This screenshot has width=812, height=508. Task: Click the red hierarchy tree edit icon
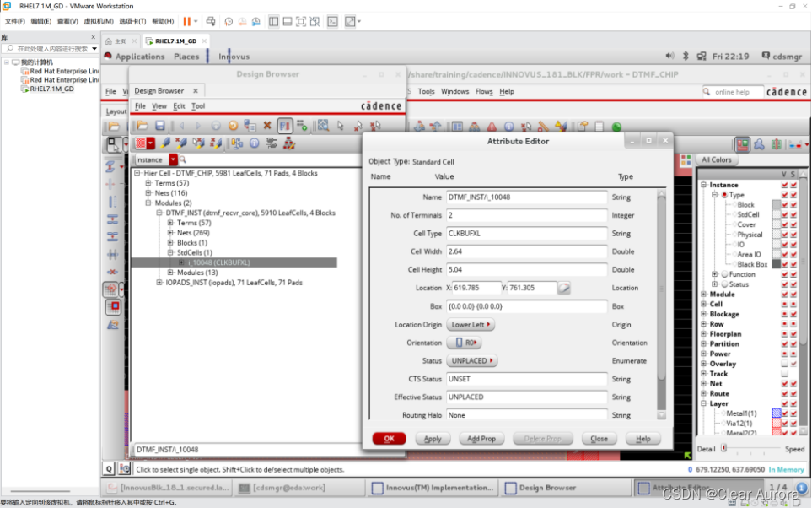pos(289,143)
